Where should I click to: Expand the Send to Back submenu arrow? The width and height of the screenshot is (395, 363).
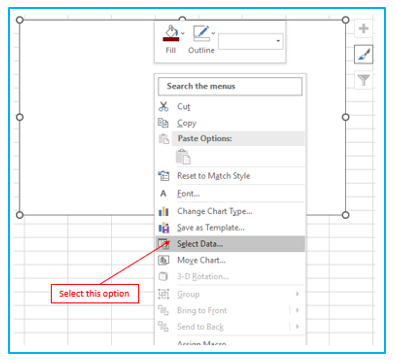click(x=297, y=327)
